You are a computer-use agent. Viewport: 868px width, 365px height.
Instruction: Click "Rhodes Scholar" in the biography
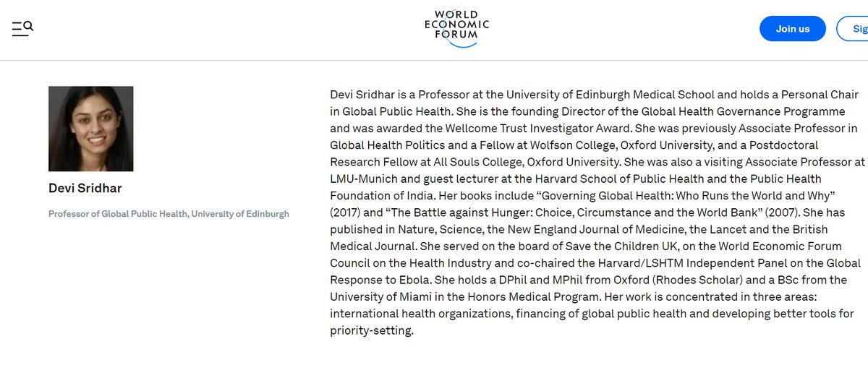pyautogui.click(x=689, y=280)
